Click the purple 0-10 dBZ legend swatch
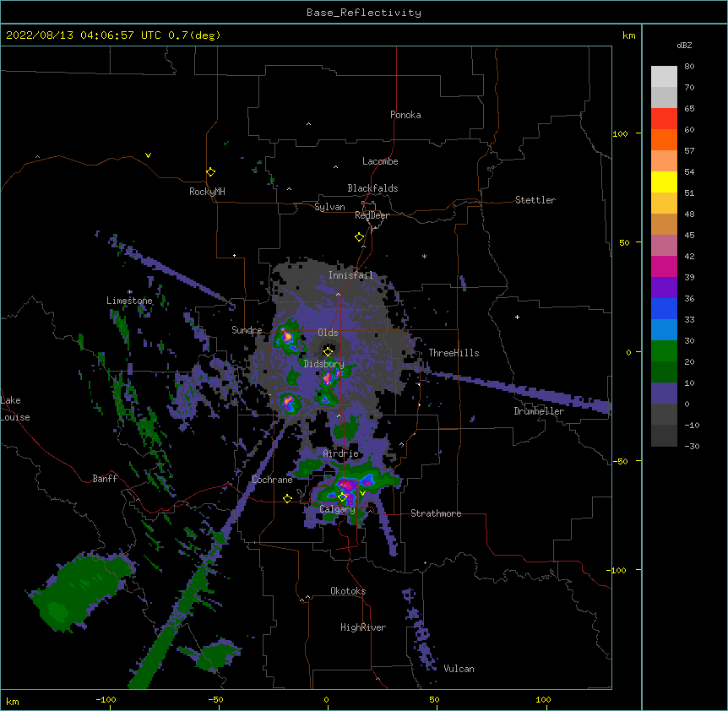The height and width of the screenshot is (711, 728). 664,393
